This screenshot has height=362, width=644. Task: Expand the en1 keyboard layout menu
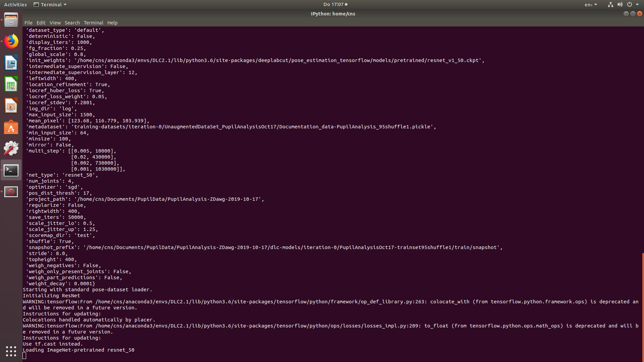pos(590,4)
